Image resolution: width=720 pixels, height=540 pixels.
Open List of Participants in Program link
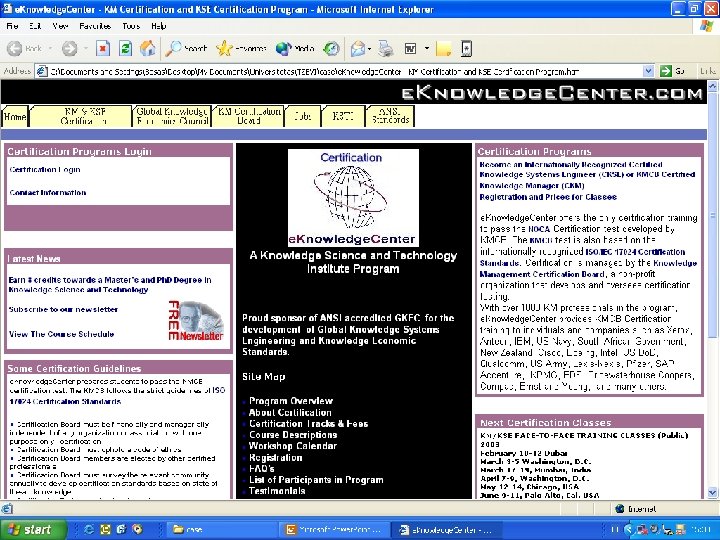(x=316, y=480)
